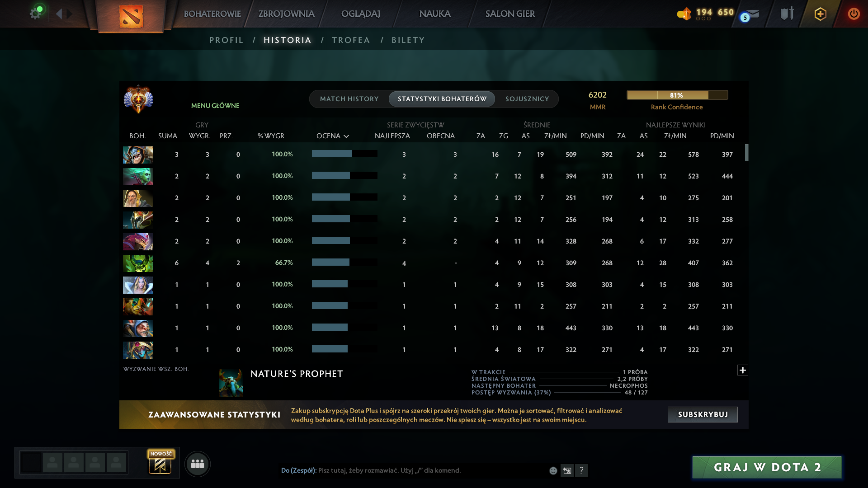
Task: Click the 6202 MMR value
Action: (598, 95)
